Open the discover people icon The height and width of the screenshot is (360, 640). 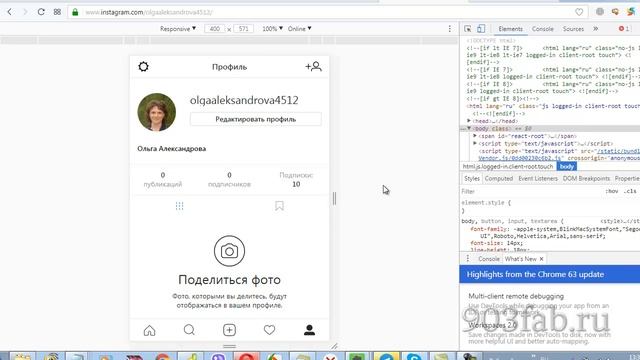click(x=313, y=67)
